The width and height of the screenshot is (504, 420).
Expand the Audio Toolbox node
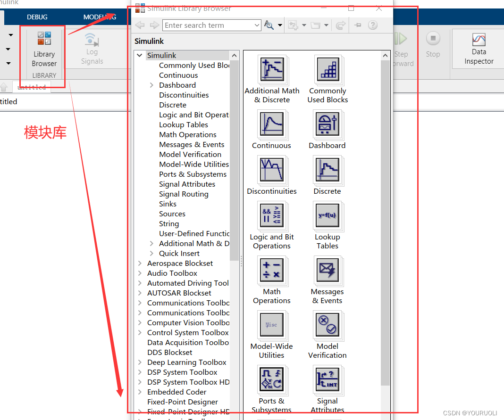coord(140,273)
